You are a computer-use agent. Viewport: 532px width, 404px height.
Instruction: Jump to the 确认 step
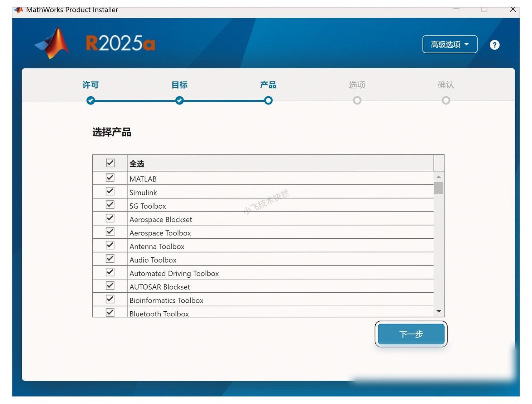coord(446,85)
